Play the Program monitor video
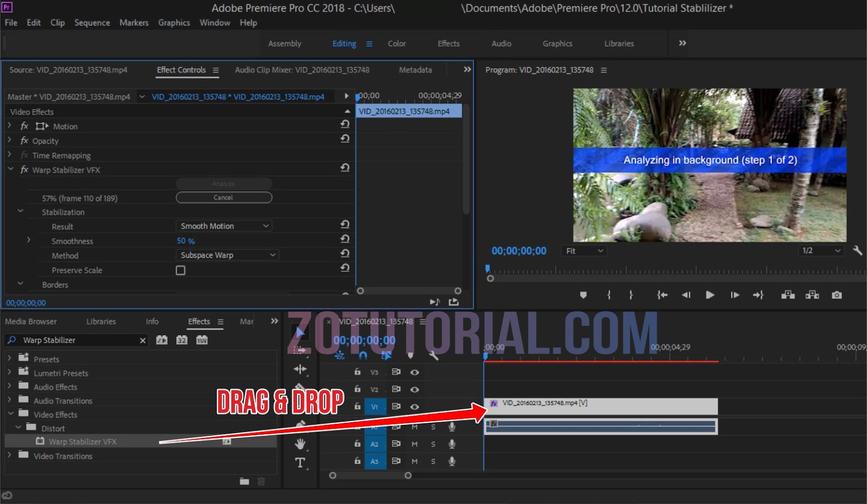The height and width of the screenshot is (504, 867). 710,295
